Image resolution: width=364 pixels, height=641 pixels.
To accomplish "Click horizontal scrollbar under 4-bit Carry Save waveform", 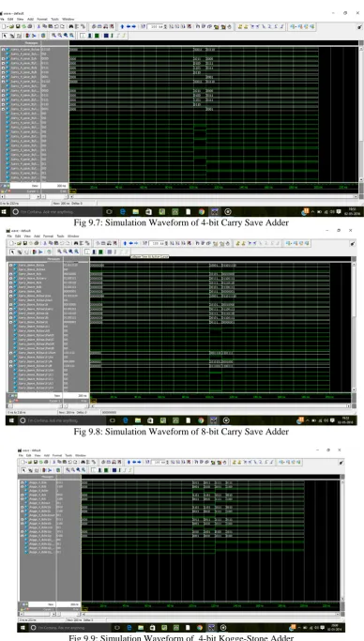I will (x=214, y=196).
